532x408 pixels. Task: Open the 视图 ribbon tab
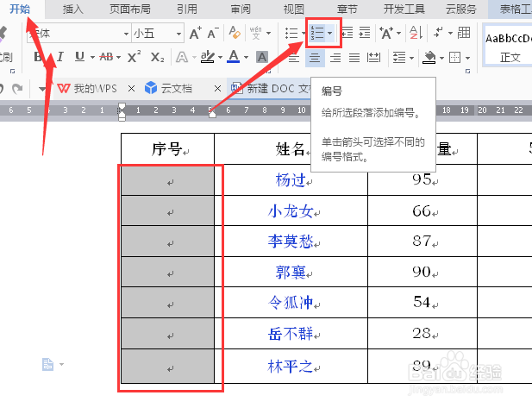click(x=294, y=9)
